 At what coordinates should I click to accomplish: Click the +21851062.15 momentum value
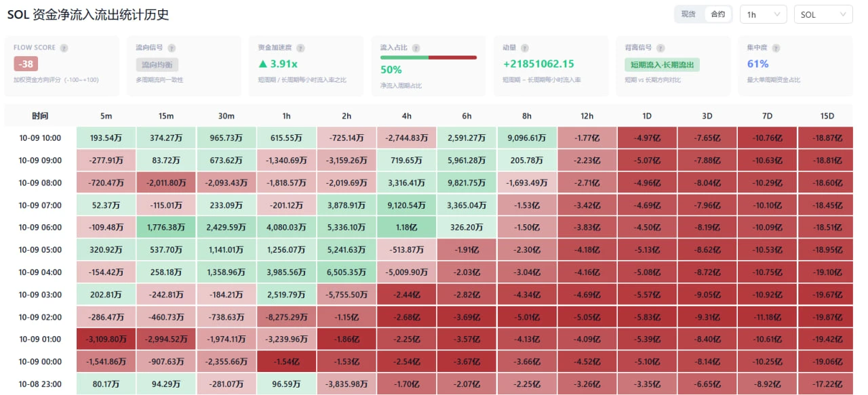click(x=538, y=64)
